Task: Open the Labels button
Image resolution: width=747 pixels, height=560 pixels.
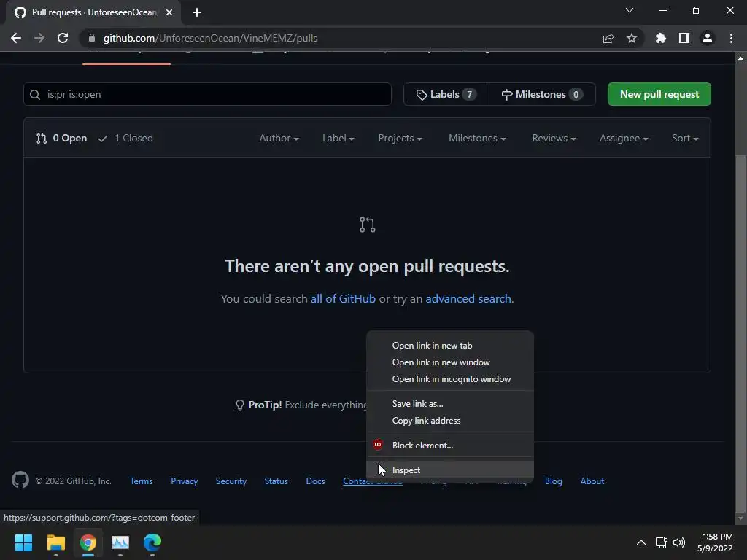Action: 446,94
